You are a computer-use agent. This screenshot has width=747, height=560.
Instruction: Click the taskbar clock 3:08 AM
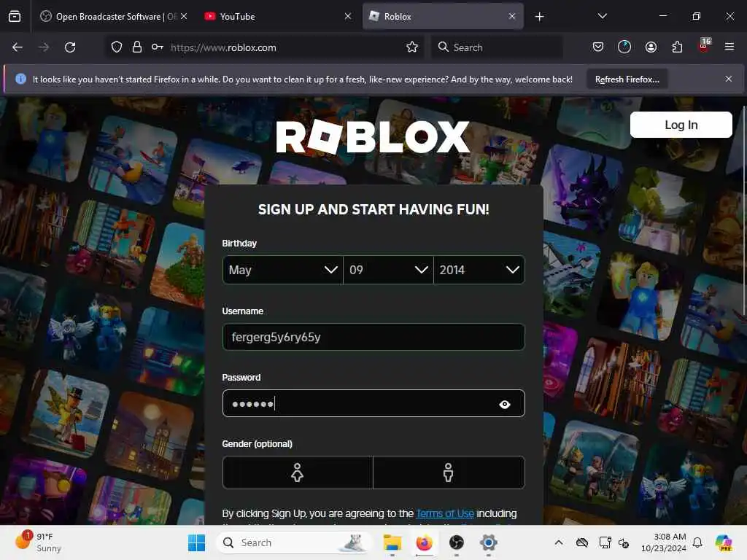pos(664,542)
